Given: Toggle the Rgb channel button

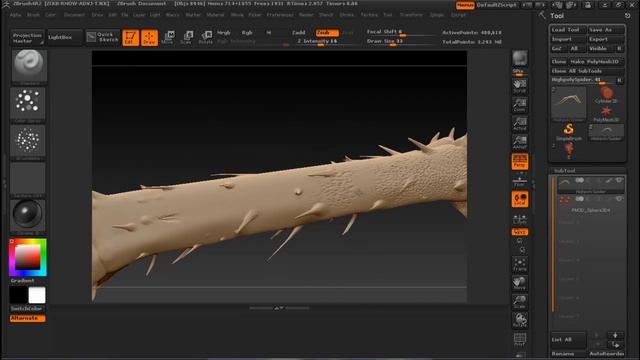Looking at the screenshot, I should click(x=247, y=33).
